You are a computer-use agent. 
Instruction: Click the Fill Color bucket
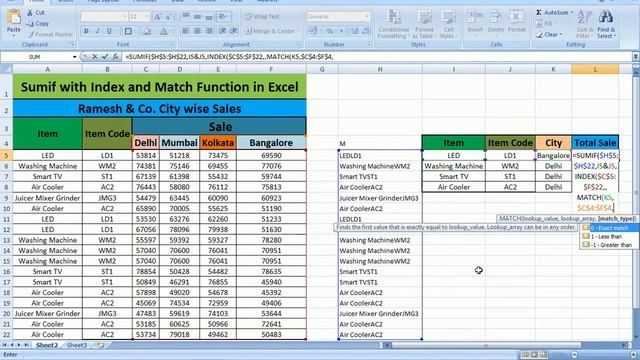[x=147, y=31]
